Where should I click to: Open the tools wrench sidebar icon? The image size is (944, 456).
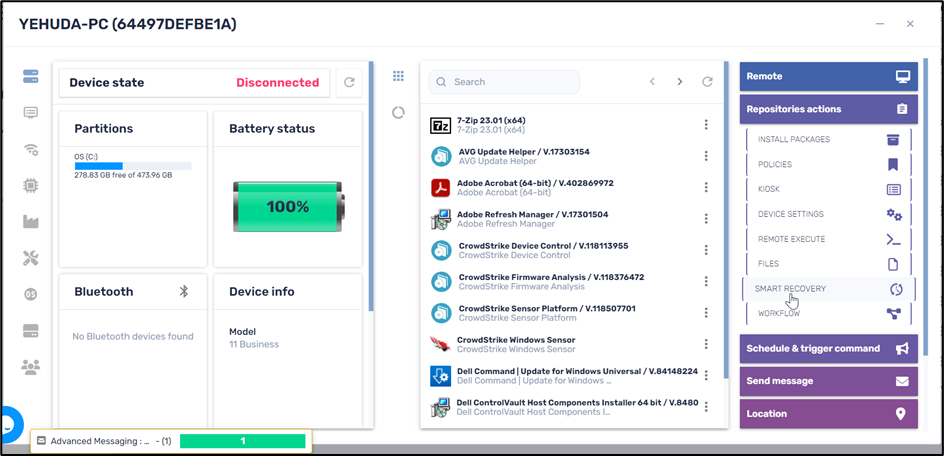pos(30,259)
